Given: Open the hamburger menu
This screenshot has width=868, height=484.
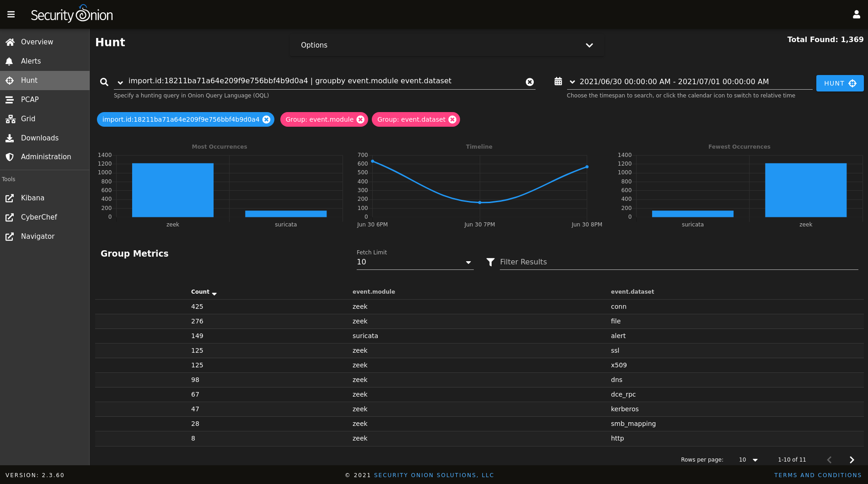Looking at the screenshot, I should point(11,14).
